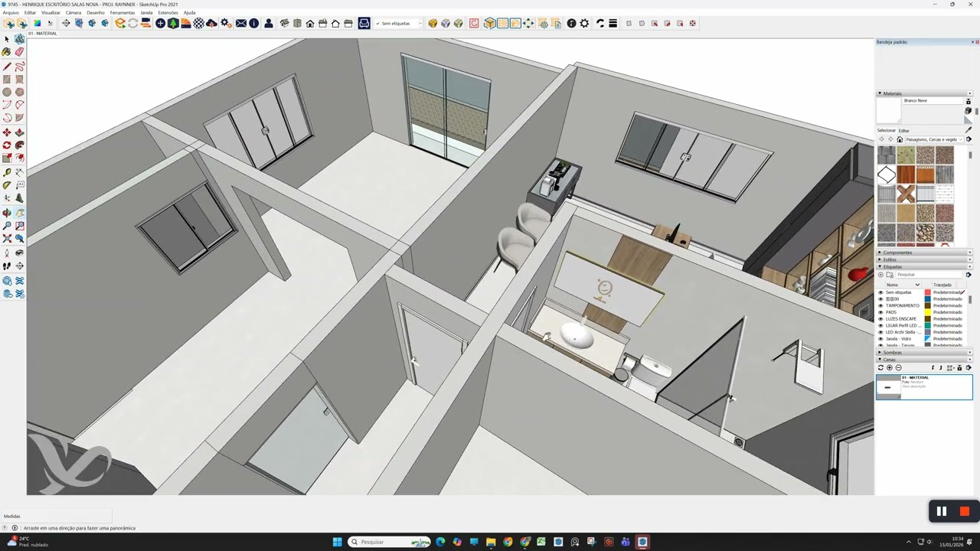Viewport: 980px width, 551px height.
Task: Click the red stop recording button
Action: tap(965, 511)
